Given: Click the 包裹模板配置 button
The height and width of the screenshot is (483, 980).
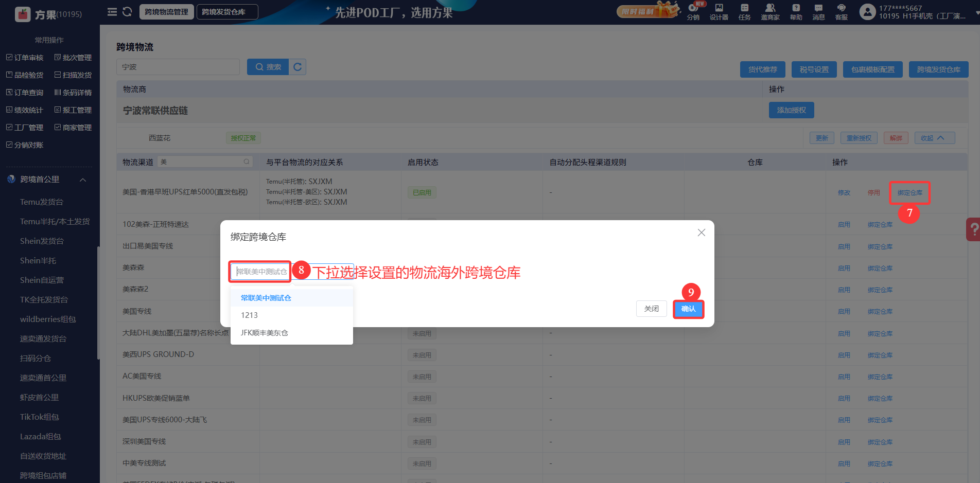Looking at the screenshot, I should 873,69.
